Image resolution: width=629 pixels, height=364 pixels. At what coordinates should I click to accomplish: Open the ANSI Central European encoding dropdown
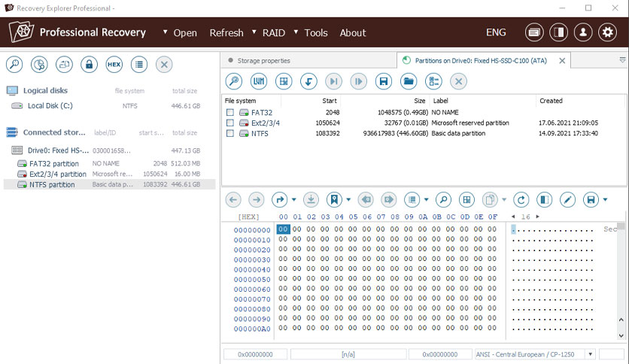tap(590, 354)
